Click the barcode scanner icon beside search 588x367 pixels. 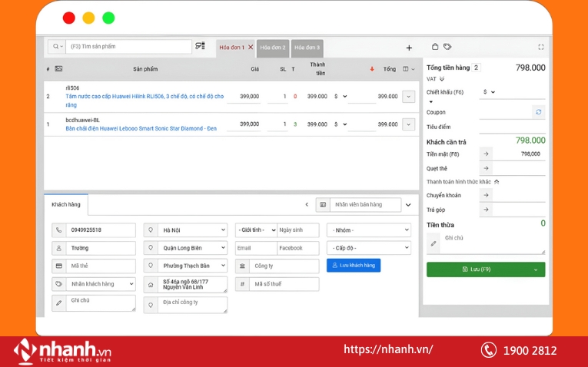[x=201, y=46]
